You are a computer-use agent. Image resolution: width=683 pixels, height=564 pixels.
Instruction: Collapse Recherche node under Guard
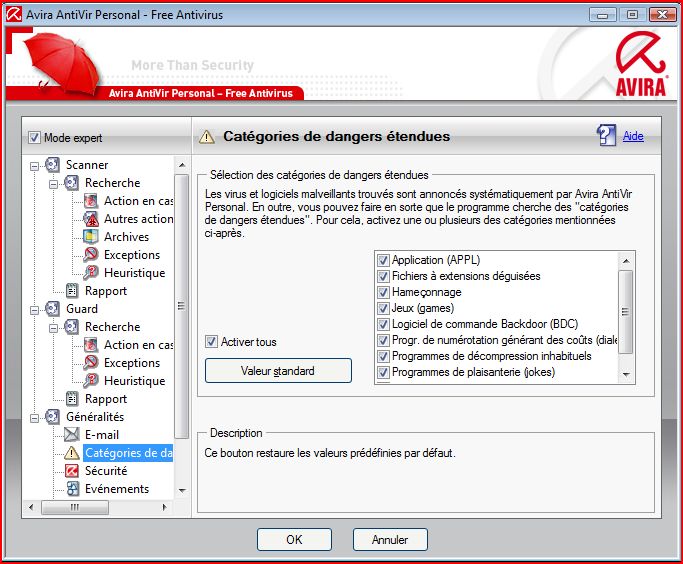(53, 328)
